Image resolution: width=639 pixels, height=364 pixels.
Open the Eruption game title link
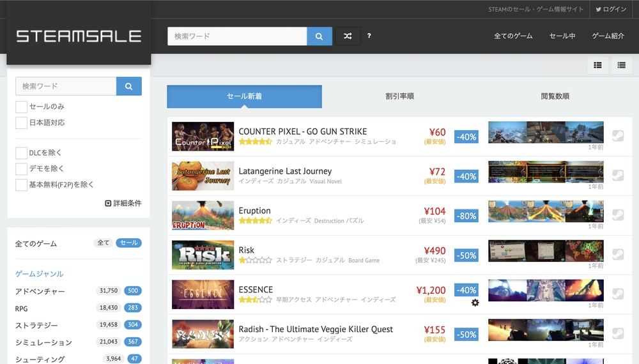pyautogui.click(x=254, y=211)
